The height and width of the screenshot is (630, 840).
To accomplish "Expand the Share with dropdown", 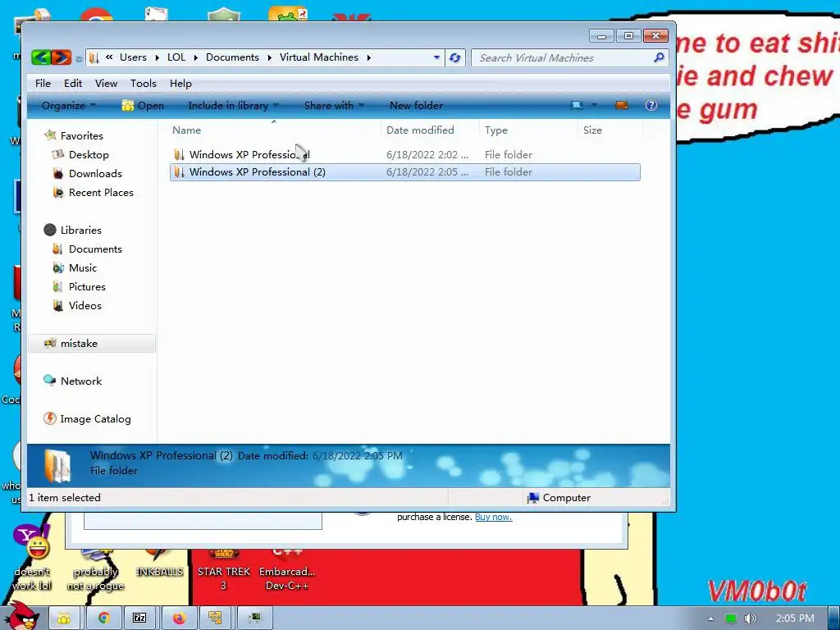I will point(334,106).
